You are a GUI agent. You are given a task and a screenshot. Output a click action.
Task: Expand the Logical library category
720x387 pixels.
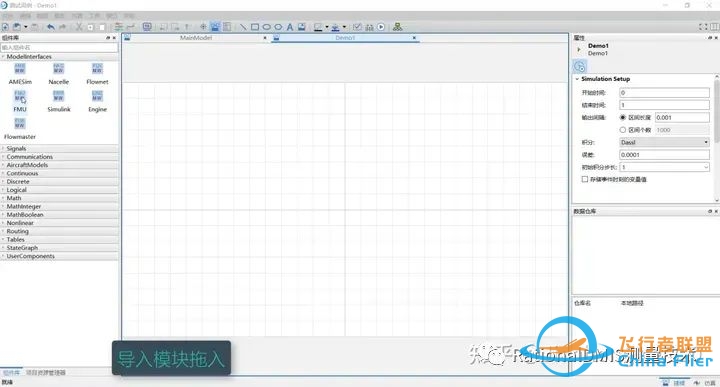3,190
